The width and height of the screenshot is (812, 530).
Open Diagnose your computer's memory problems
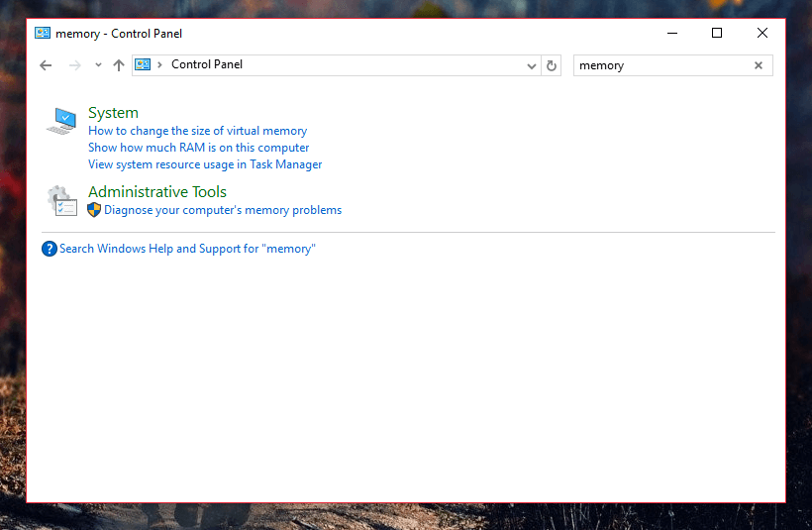pyautogui.click(x=223, y=210)
